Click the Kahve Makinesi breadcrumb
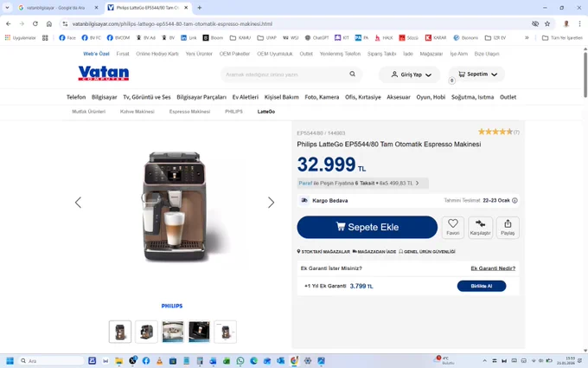The image size is (588, 368). pyautogui.click(x=137, y=112)
